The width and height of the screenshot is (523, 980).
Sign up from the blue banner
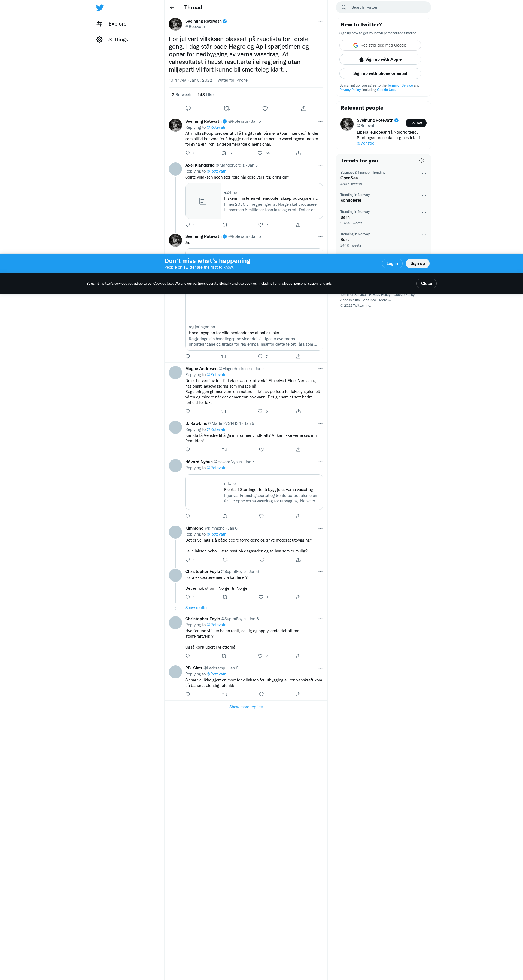click(418, 263)
